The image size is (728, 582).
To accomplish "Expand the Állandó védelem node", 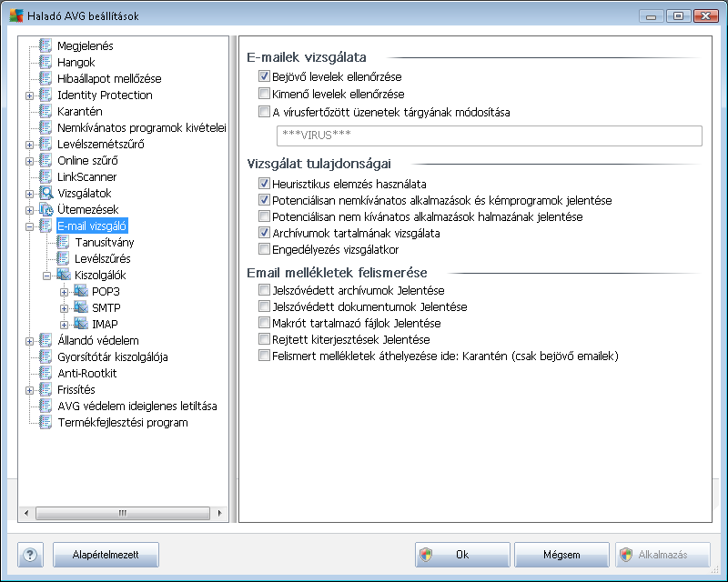I will (x=29, y=341).
